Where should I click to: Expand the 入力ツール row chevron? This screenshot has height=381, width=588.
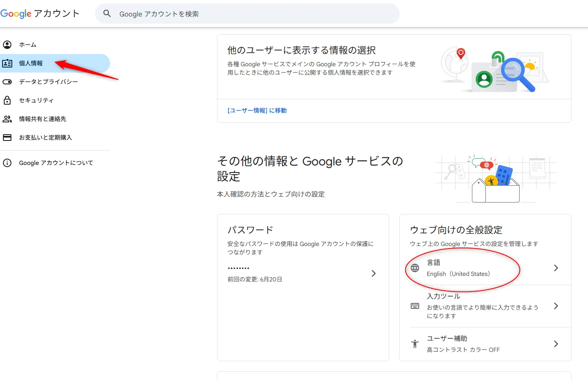(556, 306)
